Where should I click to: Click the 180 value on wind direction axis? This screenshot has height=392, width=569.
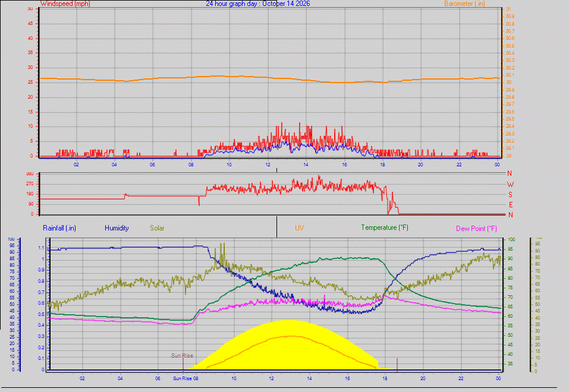coord(30,194)
